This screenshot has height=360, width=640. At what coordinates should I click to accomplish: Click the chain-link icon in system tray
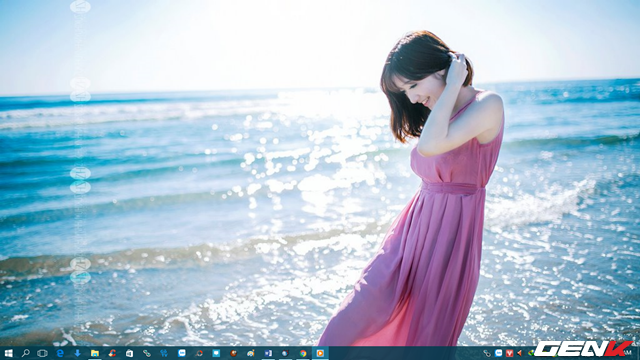(487, 353)
